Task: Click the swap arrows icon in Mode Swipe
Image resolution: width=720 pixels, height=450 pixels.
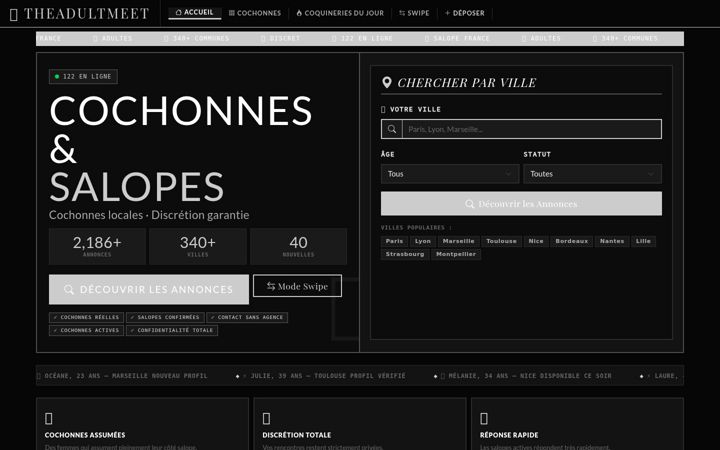Action: click(271, 286)
